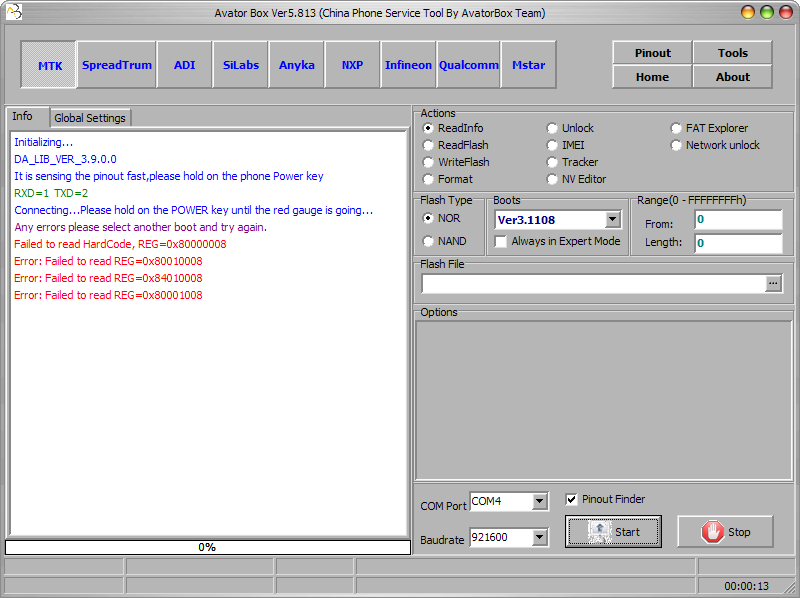
Task: Switch to the Mstar platform tab
Action: (x=529, y=65)
